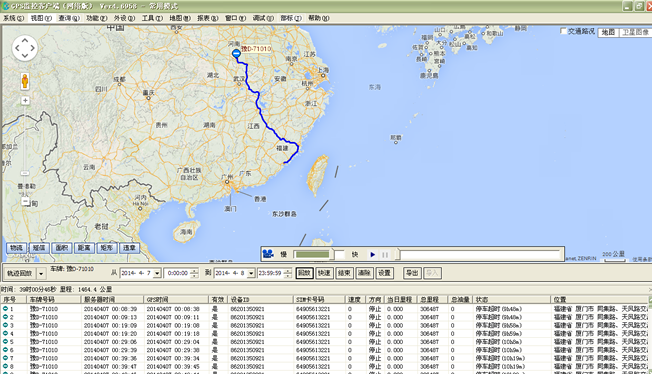
Task: Open the start date 2014-4-7 dropdown
Action: coord(157,273)
